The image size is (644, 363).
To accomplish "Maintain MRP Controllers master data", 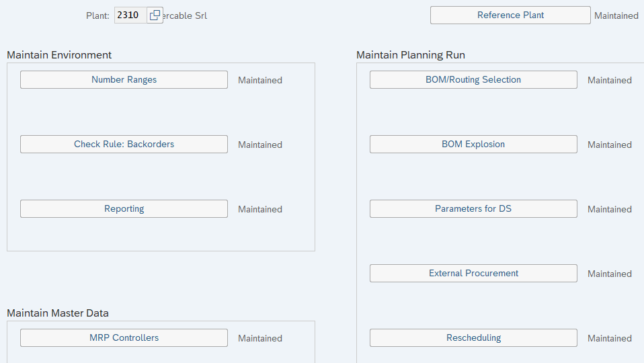I will point(124,338).
